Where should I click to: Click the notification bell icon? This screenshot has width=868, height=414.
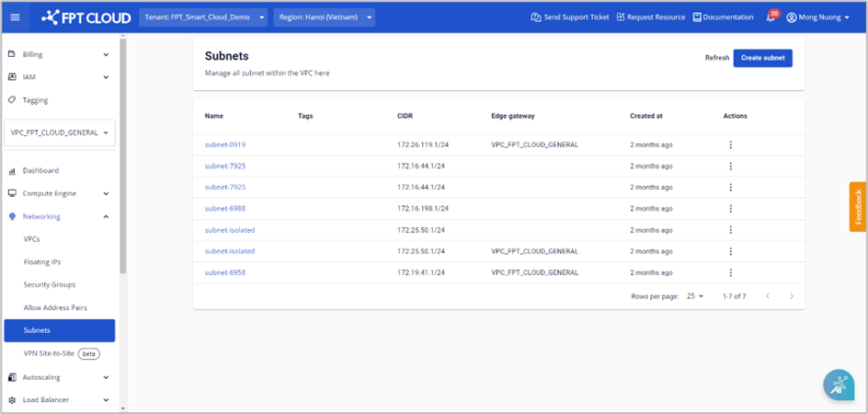[x=770, y=17]
